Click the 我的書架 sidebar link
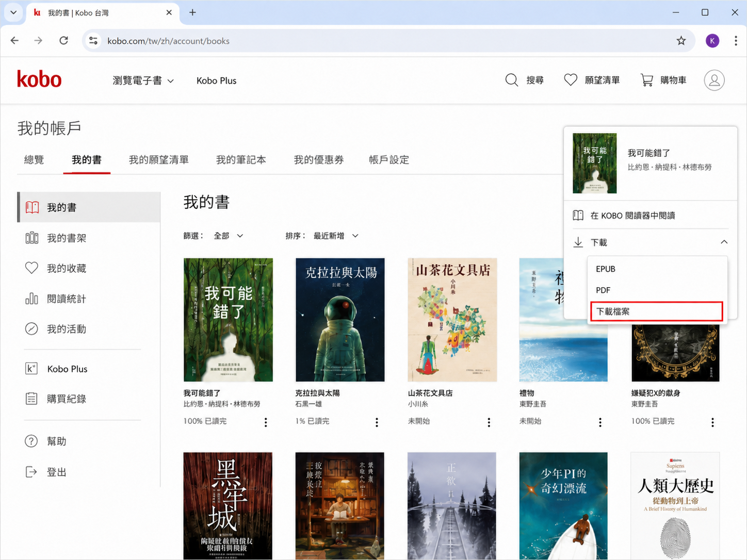Screen dimensions: 747x560 (x=67, y=238)
